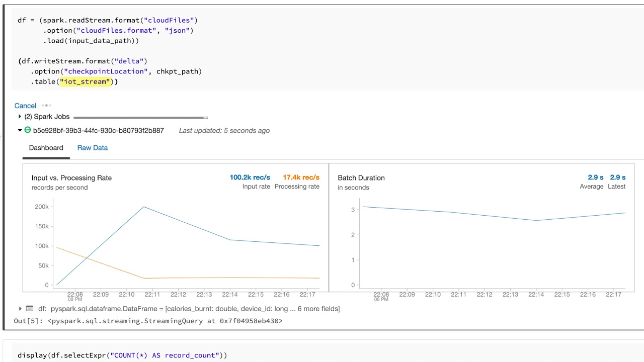This screenshot has height=362, width=644.
Task: Expand the Spark Jobs section
Action: coord(20,117)
